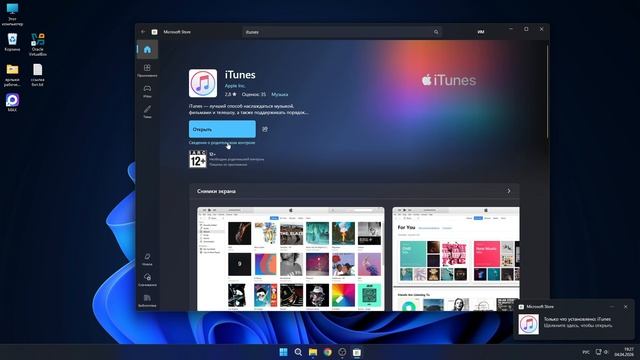Viewport: 640px width, 360px height.
Task: Open the Apps section in Store sidebar
Action: 147,70
